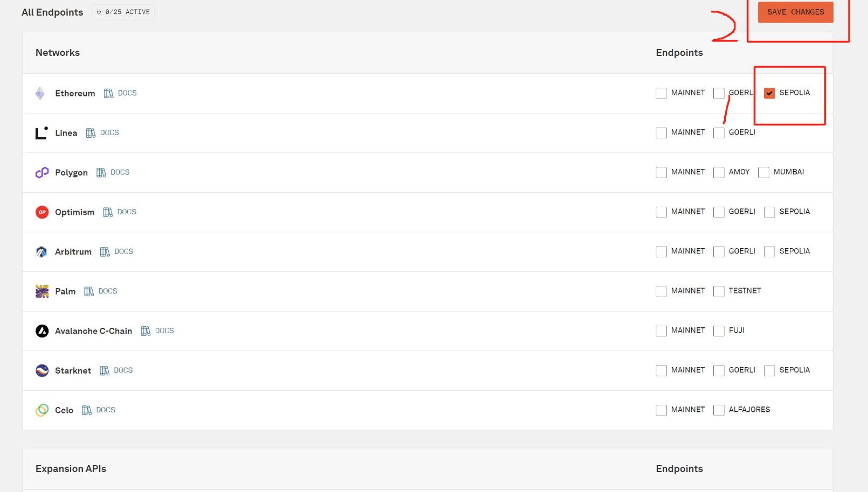Select the Palm TESTNET checkbox
This screenshot has height=492, width=868.
point(719,291)
